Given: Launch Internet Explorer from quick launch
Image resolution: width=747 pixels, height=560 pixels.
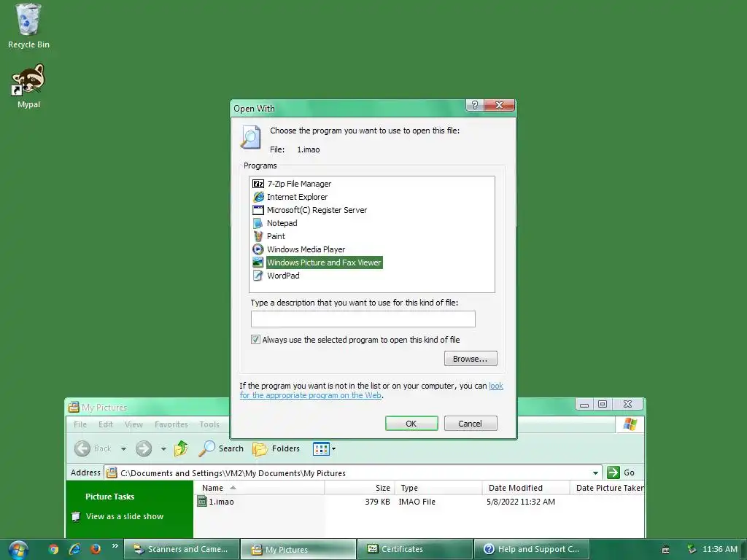Looking at the screenshot, I should coord(75,549).
